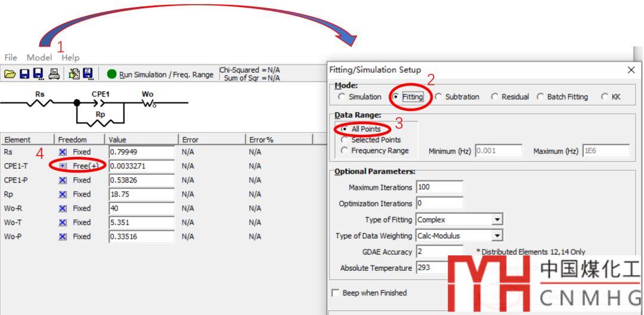The height and width of the screenshot is (315, 644).
Task: Enable Beep when Finished checkbox
Action: (x=336, y=294)
